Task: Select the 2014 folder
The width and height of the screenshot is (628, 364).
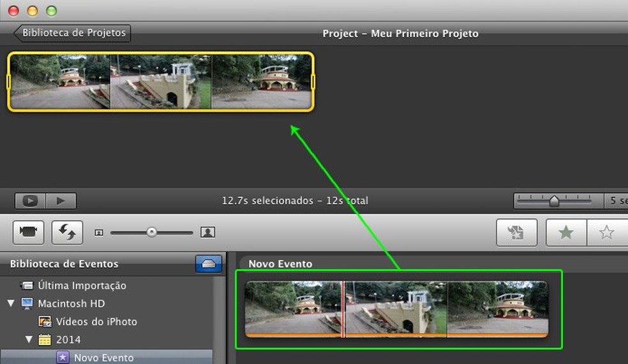Action: (x=68, y=340)
